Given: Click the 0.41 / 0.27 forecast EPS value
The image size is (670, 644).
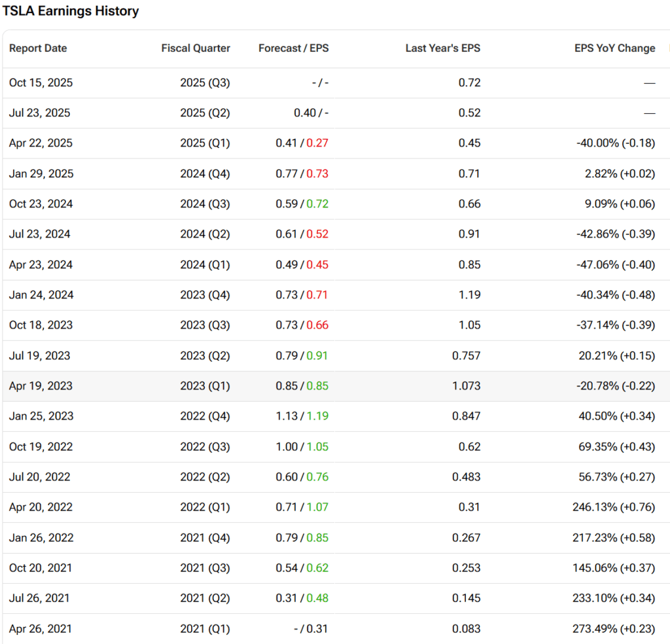Looking at the screenshot, I should pyautogui.click(x=302, y=143).
